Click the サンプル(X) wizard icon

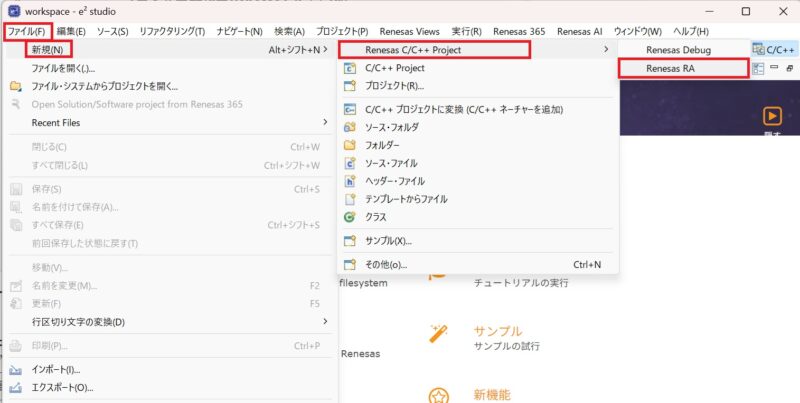tap(350, 241)
